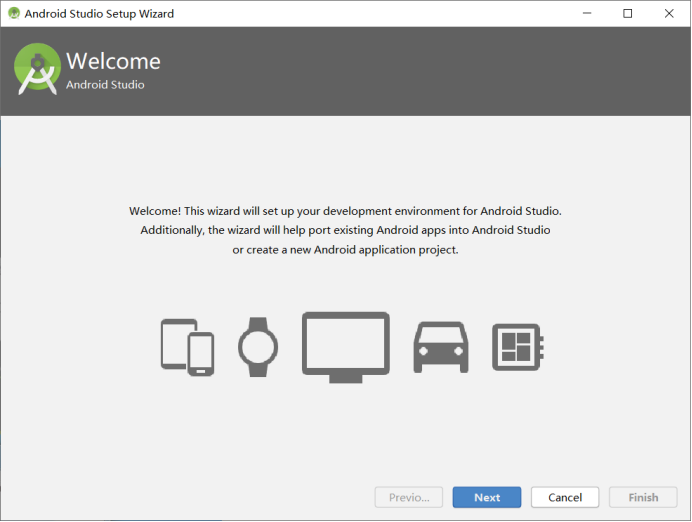Click the disabled Finish button
This screenshot has height=522, width=692.
[x=643, y=497]
